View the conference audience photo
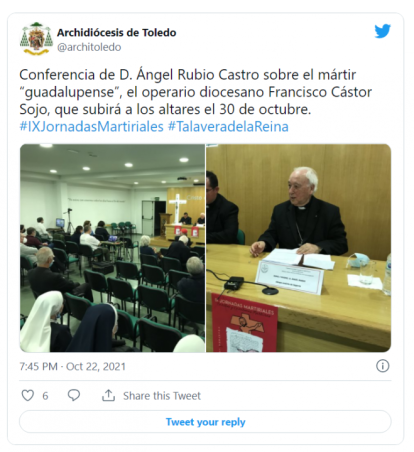This screenshot has height=452, width=414. point(112,248)
